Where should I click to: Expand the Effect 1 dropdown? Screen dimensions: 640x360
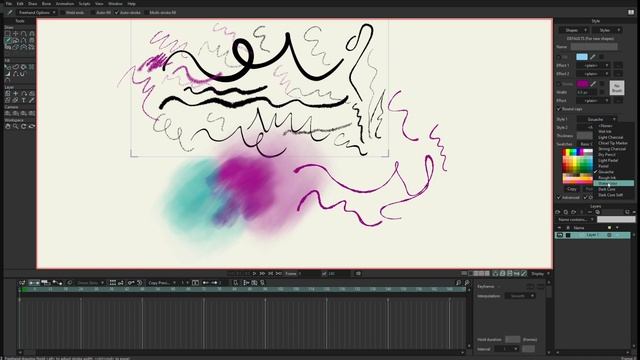tap(593, 65)
